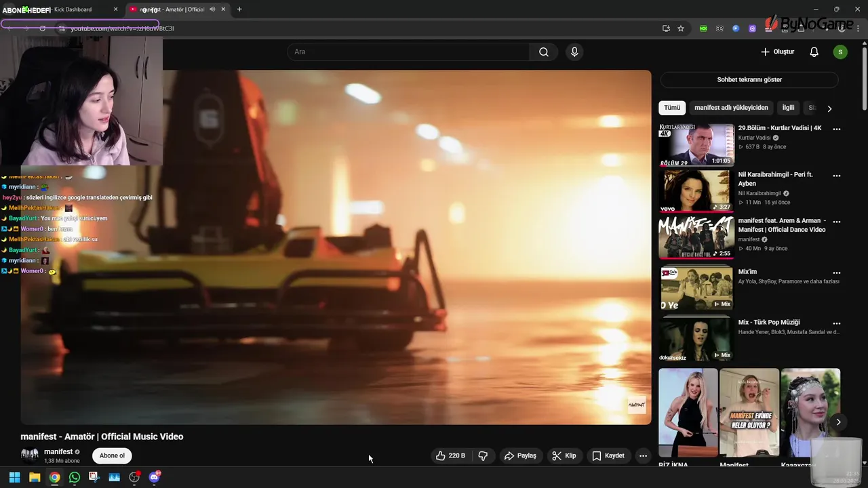Open the green account avatar menu
The width and height of the screenshot is (868, 488).
(x=840, y=52)
